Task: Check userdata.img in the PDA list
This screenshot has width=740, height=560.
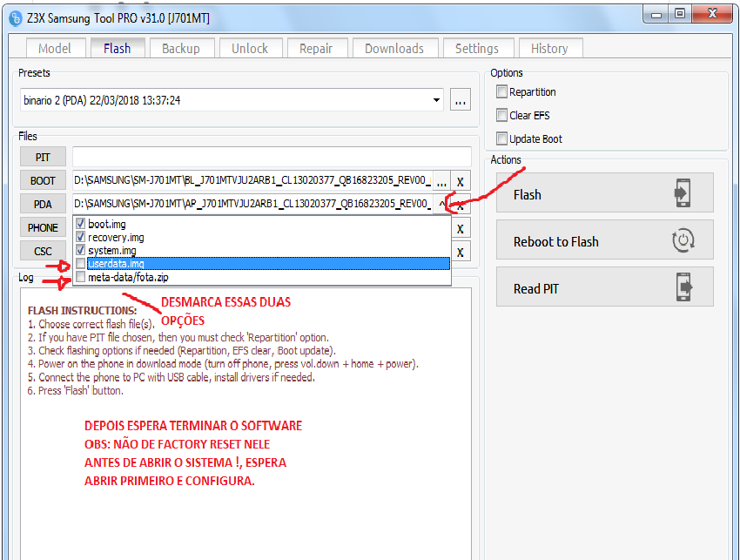Action: pos(81,263)
